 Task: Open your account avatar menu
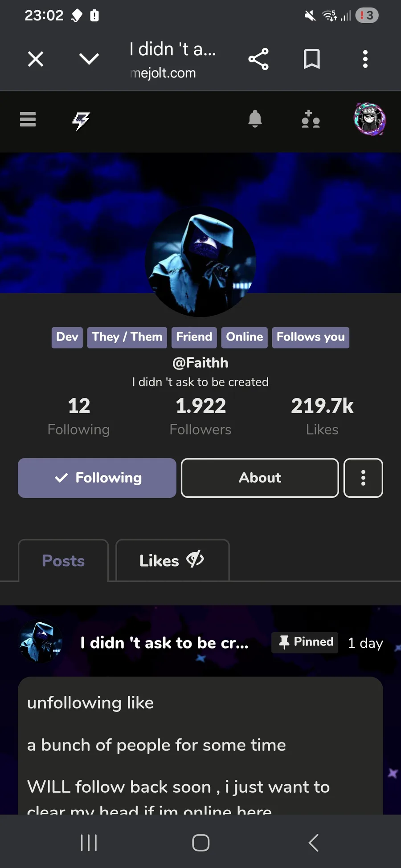coord(369,119)
